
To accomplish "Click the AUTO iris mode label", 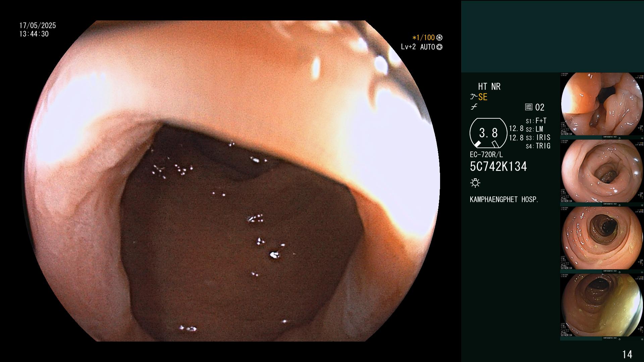I will pos(427,47).
